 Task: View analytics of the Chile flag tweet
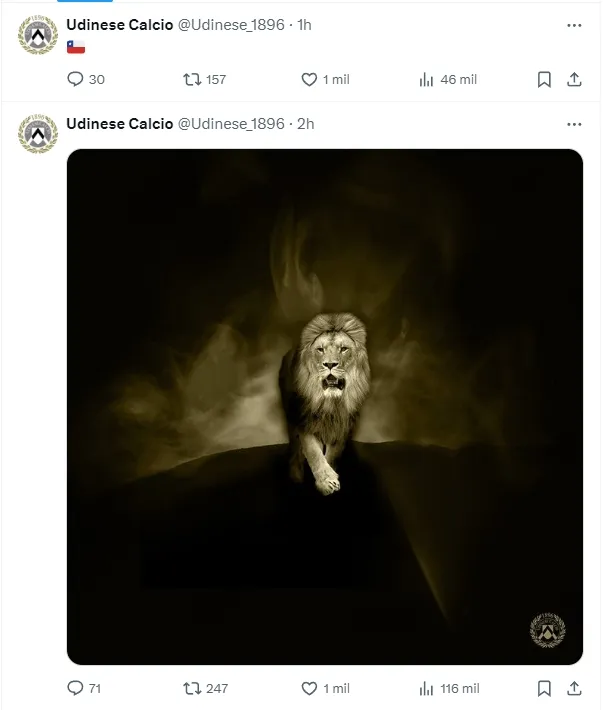click(426, 80)
